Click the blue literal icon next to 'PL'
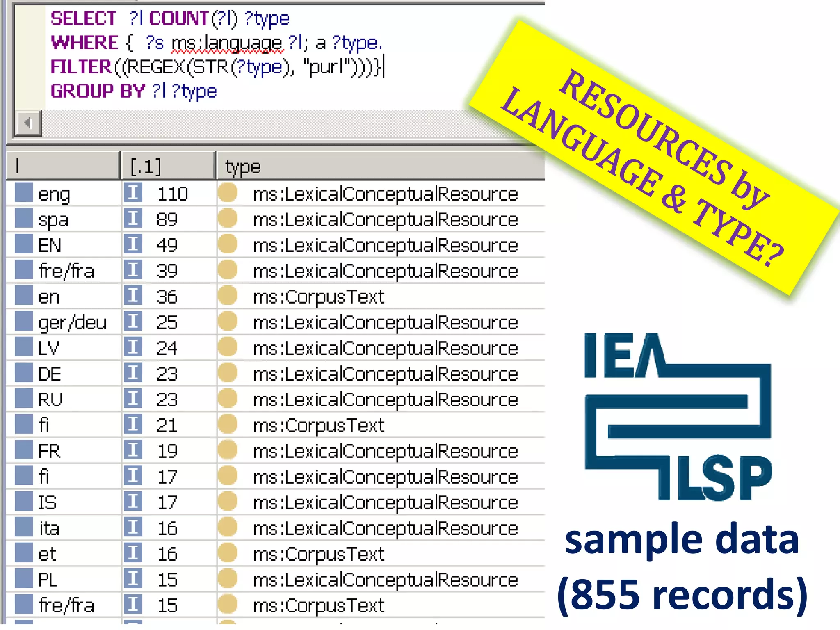The height and width of the screenshot is (630, 840). tap(24, 578)
